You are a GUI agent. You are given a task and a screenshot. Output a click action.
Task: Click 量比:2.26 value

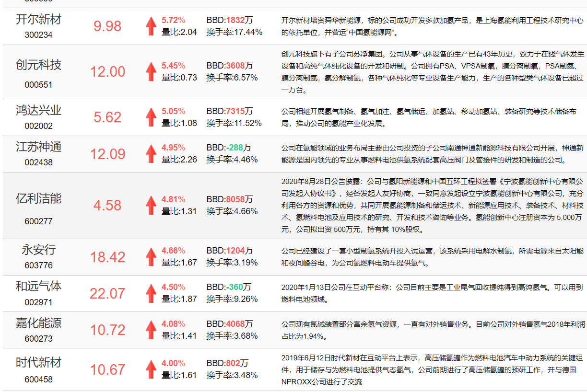pyautogui.click(x=179, y=160)
